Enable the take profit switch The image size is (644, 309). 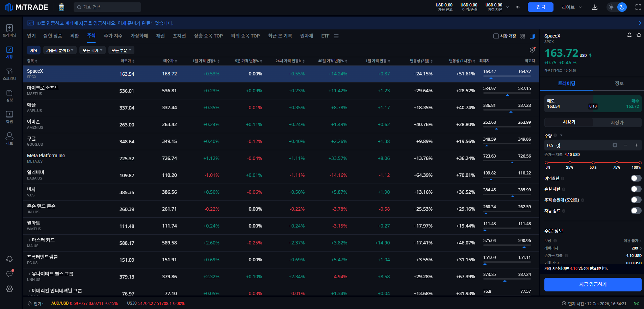pyautogui.click(x=636, y=178)
